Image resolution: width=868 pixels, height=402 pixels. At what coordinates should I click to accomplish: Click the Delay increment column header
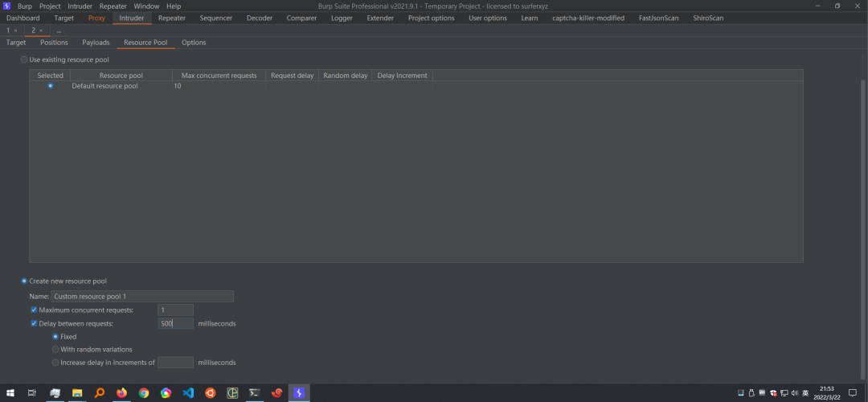[x=403, y=76]
